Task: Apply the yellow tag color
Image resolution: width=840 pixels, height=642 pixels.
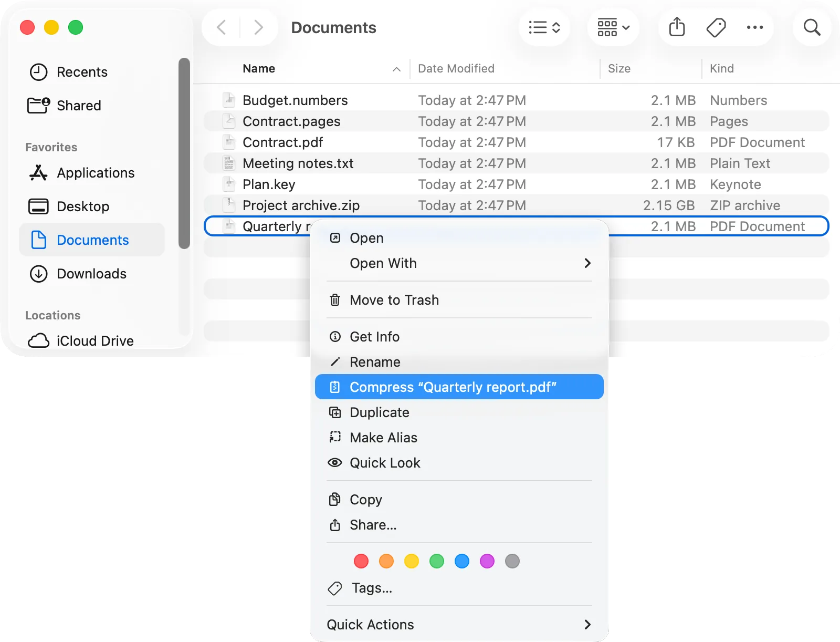Action: (412, 561)
